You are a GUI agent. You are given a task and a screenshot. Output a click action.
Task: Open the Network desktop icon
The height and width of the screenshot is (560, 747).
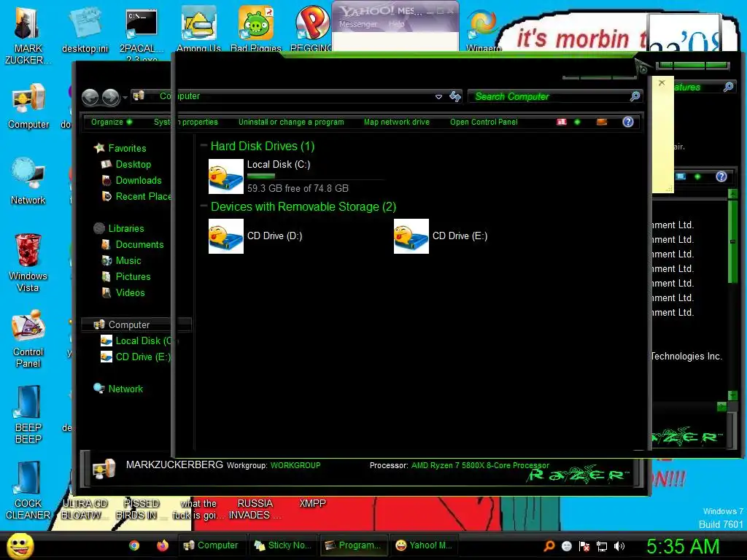[x=28, y=182]
